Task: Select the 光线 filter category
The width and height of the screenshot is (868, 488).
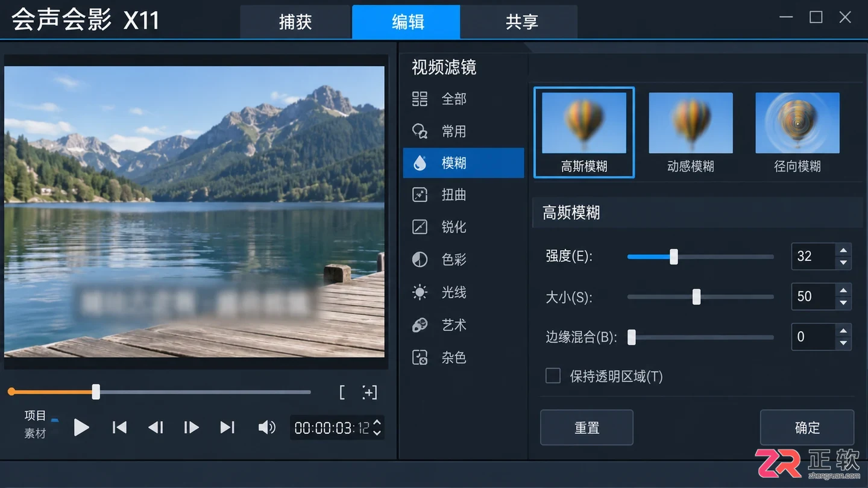Action: tap(464, 293)
